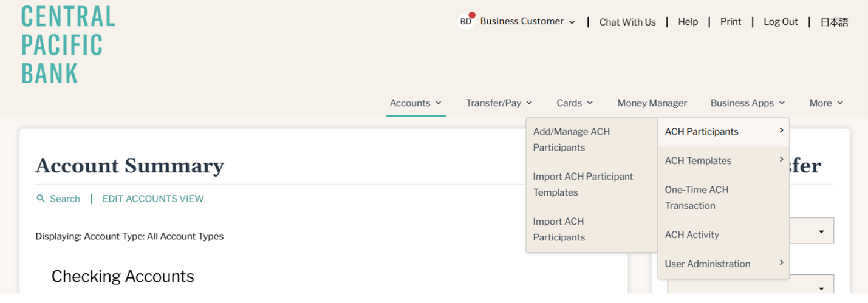This screenshot has height=303, width=868.
Task: Click the BD user avatar icon
Action: pyautogui.click(x=466, y=22)
